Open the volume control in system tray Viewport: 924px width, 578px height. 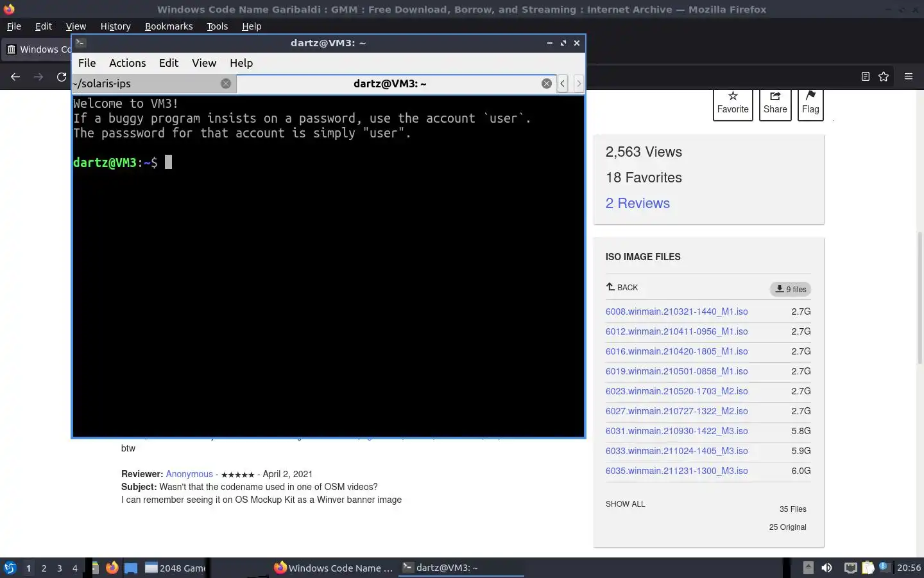tap(826, 568)
